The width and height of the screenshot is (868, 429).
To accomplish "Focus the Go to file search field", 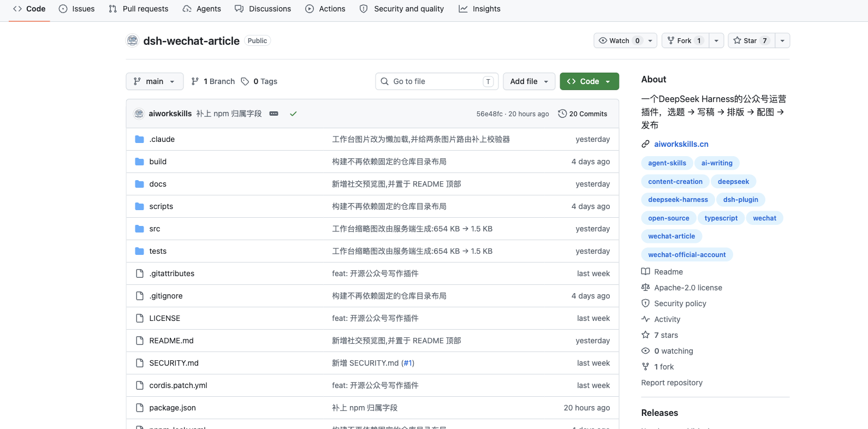I will coord(437,81).
